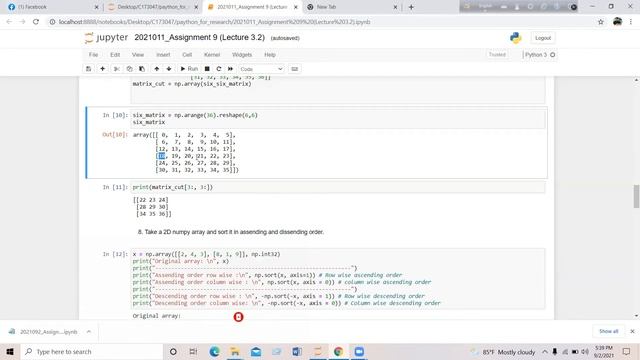Paste cells below icon
Screen dimensions: 640x360
[142, 69]
